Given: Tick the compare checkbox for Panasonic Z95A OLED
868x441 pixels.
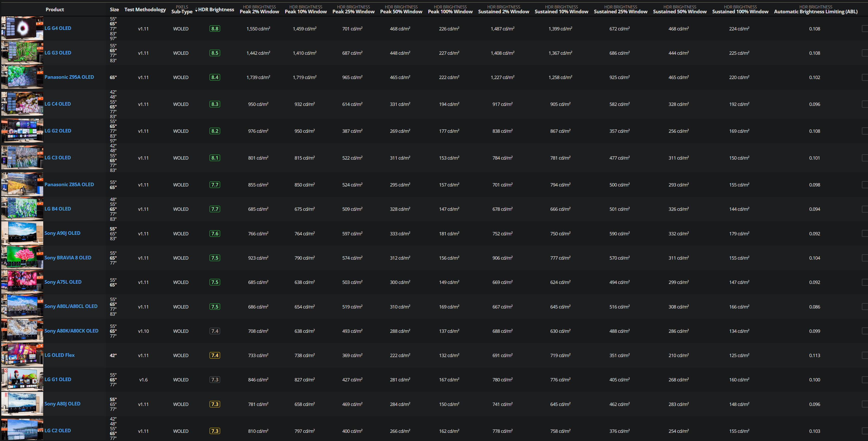Looking at the screenshot, I should coord(865,77).
